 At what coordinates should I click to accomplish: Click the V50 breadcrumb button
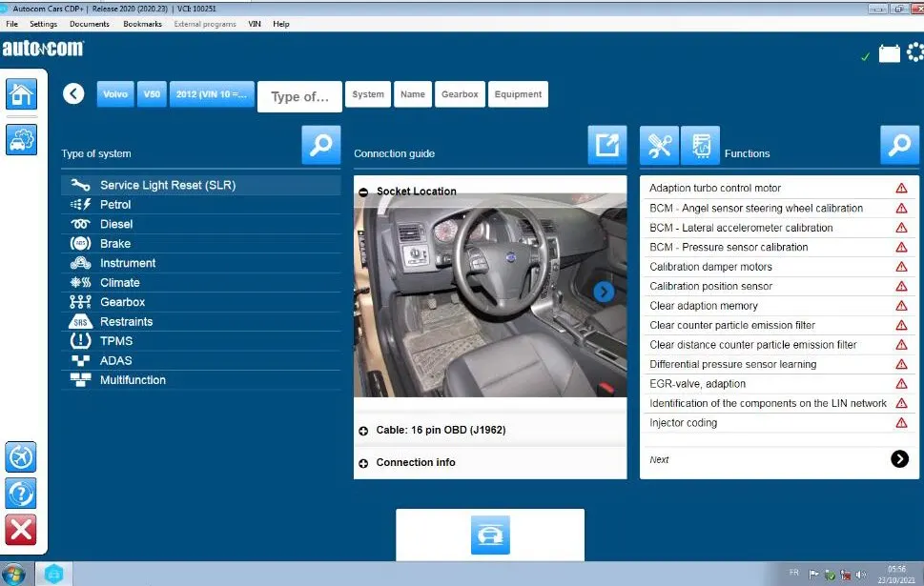152,94
